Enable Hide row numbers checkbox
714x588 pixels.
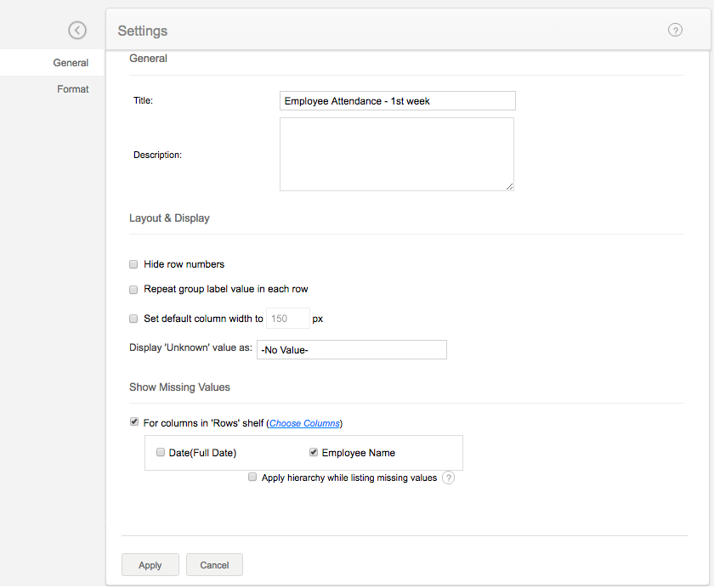(133, 264)
